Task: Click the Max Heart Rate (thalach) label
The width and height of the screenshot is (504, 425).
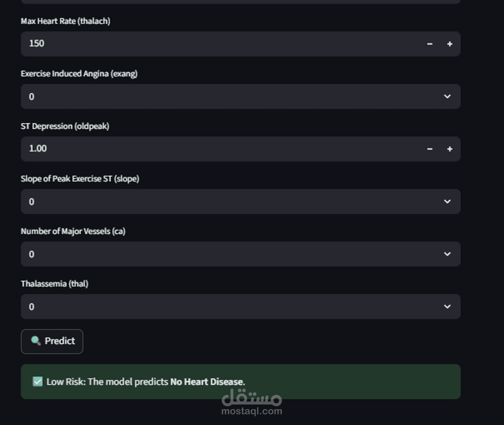Action: [x=65, y=21]
